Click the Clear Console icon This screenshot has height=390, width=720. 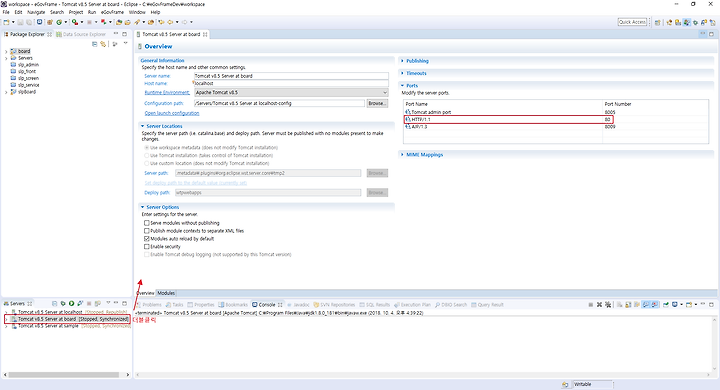[619, 305]
